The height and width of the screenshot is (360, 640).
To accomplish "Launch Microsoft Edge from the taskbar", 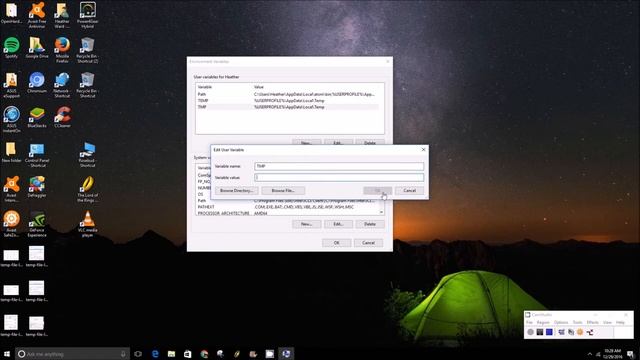I will pos(155,354).
